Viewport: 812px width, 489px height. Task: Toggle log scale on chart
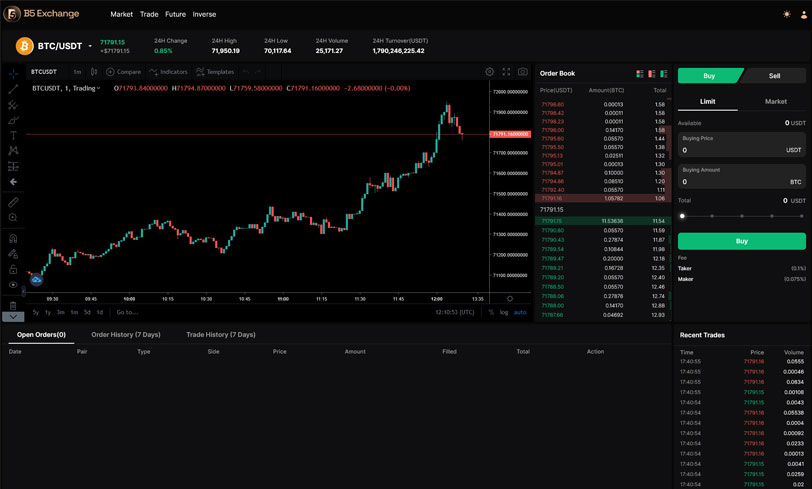coord(503,313)
